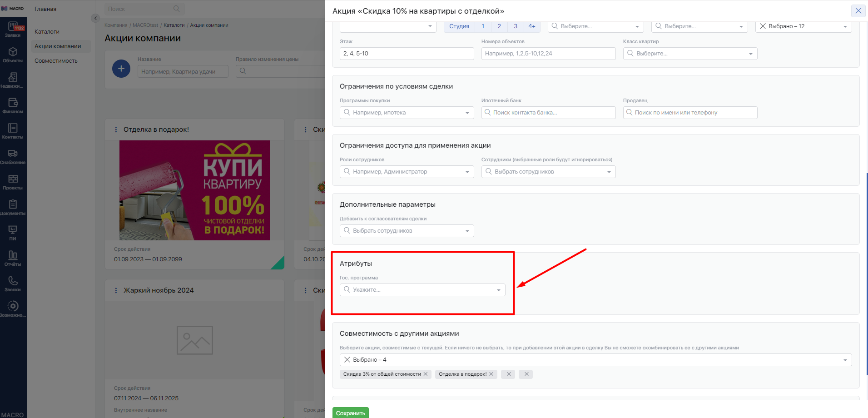The image size is (868, 418).
Task: Open the Снабжение sidebar icon
Action: tap(13, 157)
